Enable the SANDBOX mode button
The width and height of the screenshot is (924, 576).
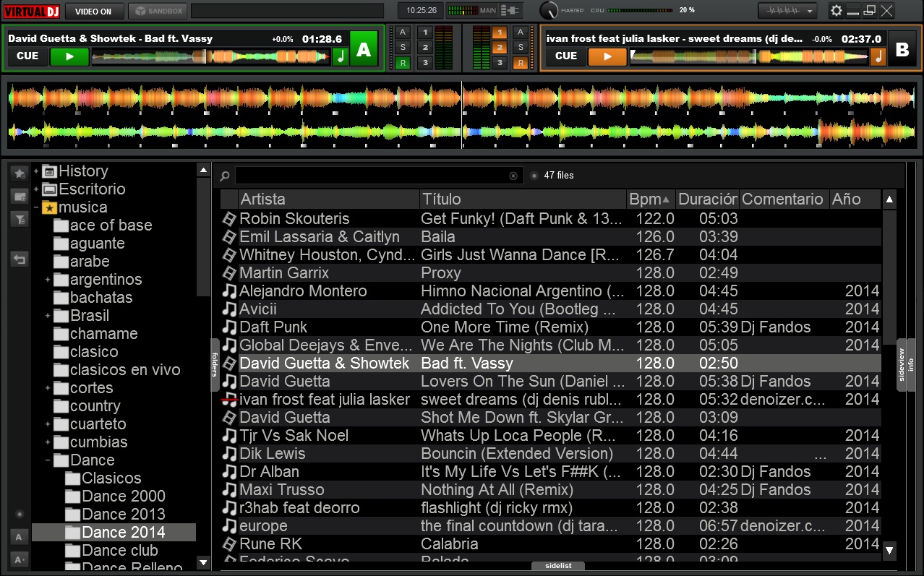click(x=158, y=11)
